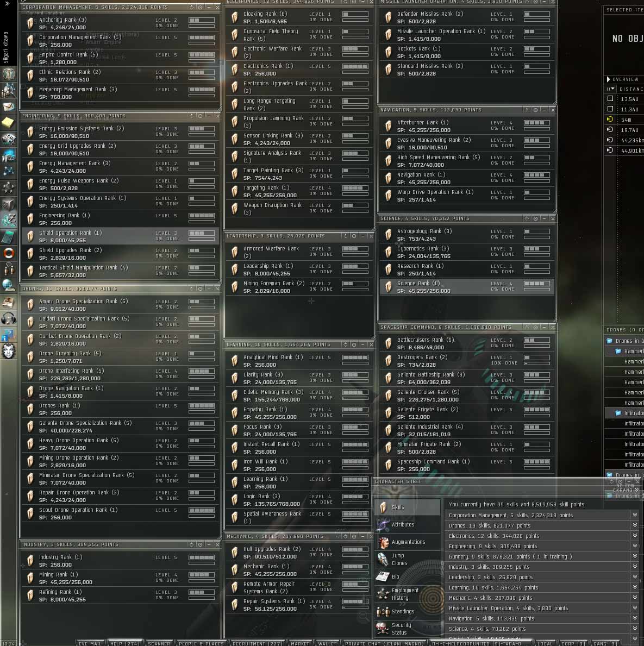Open the blue market icon in the sidebar
This screenshot has width=644, height=646.
9,155
